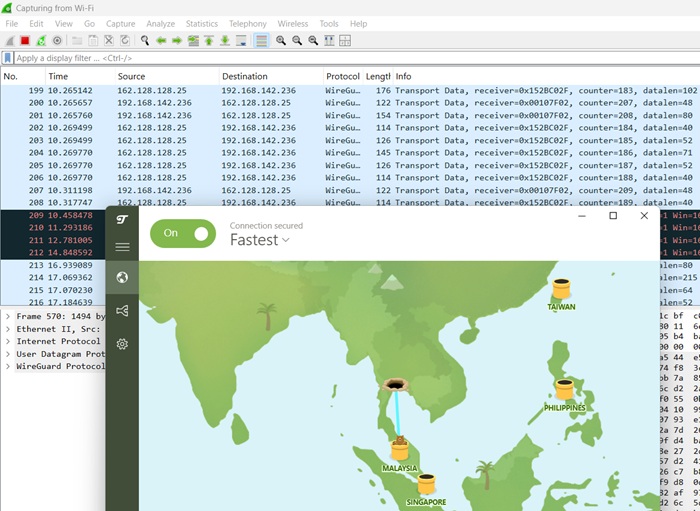
Task: Expand the Internet Protocol detail row
Action: [x=8, y=341]
